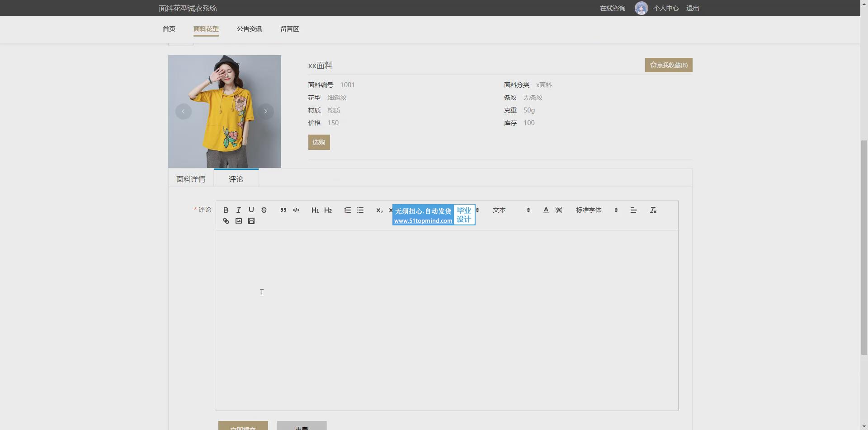Open the font color picker
The width and height of the screenshot is (868, 430).
(546, 210)
